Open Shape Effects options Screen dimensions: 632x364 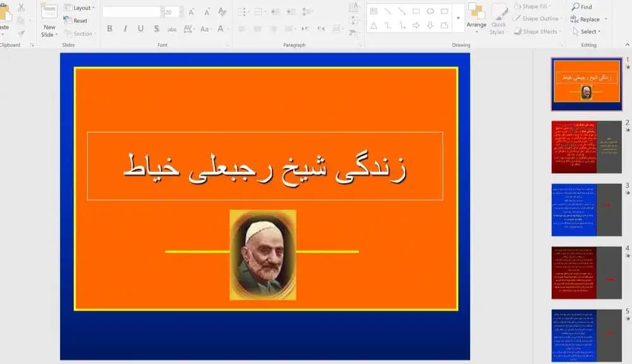click(537, 32)
